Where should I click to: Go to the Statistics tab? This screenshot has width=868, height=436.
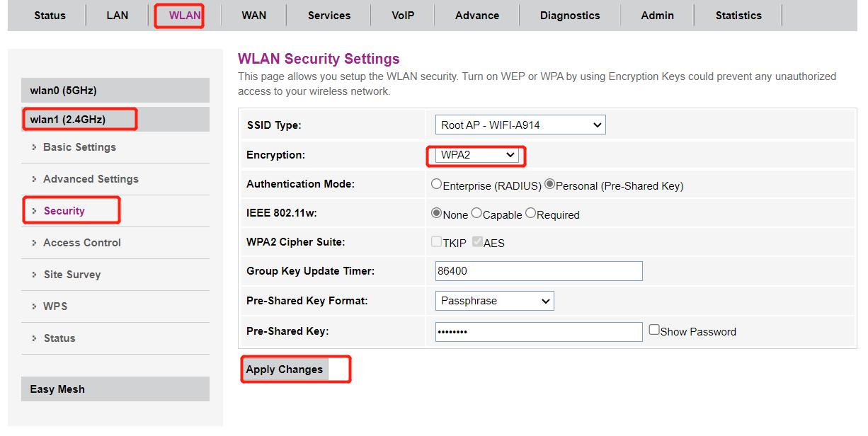[x=738, y=15]
